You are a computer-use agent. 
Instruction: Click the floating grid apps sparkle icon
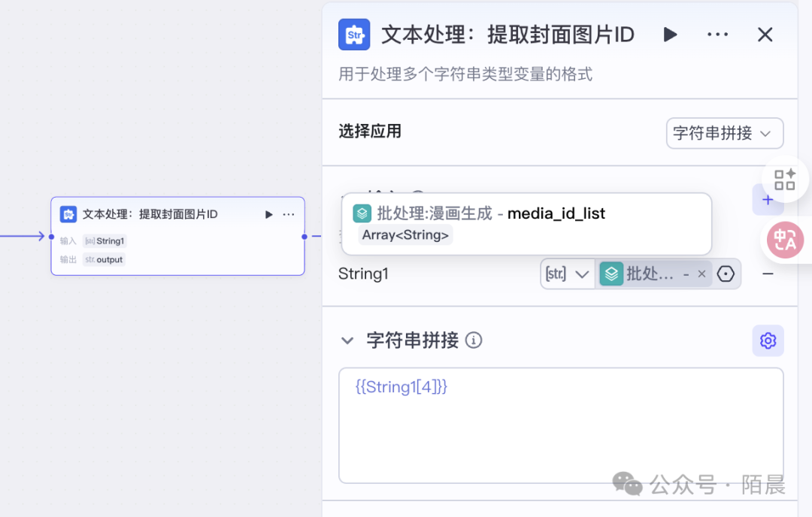pyautogui.click(x=785, y=180)
